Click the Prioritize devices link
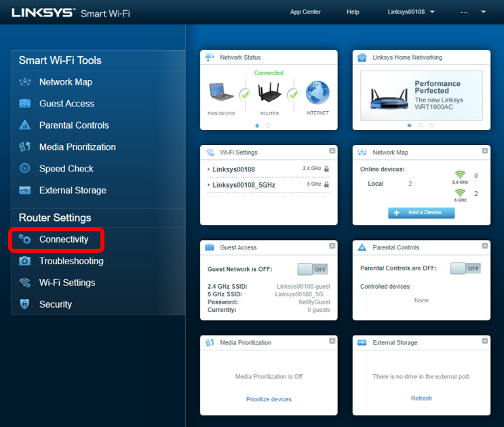The image size is (504, 427). (269, 399)
